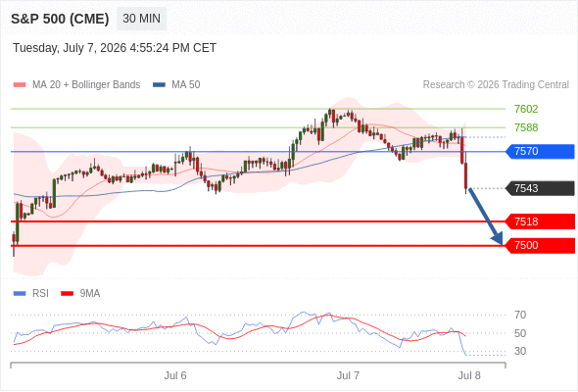The width and height of the screenshot is (578, 392).
Task: Click the RSI 70 level label
Action: [520, 315]
